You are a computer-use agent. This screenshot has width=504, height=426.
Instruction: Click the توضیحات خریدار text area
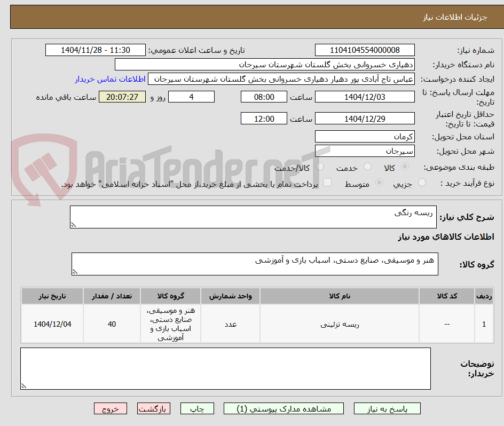click(226, 368)
